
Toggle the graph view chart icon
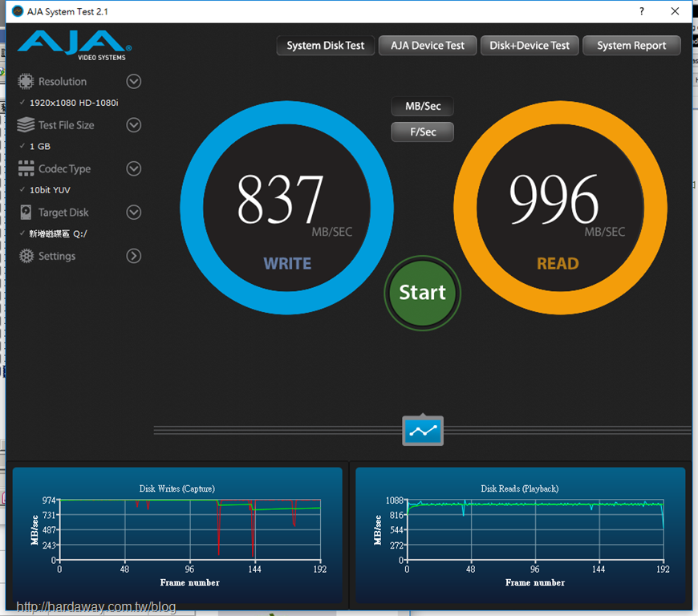423,431
